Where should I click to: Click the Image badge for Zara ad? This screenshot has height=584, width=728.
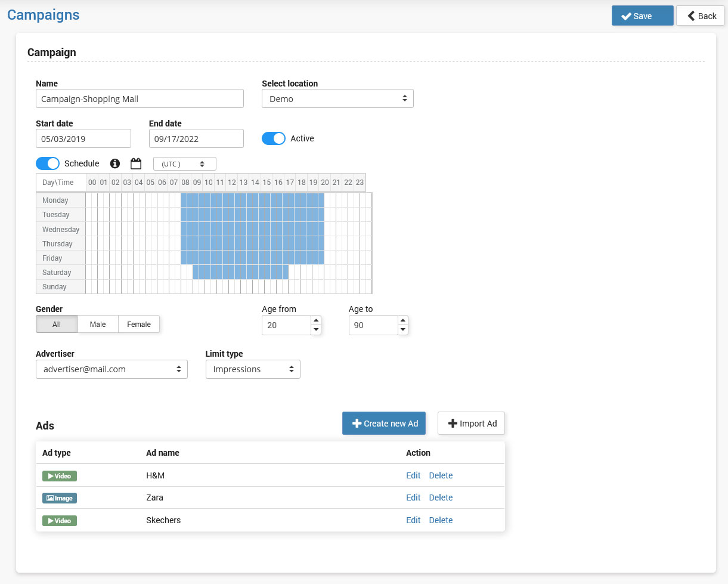(x=60, y=498)
